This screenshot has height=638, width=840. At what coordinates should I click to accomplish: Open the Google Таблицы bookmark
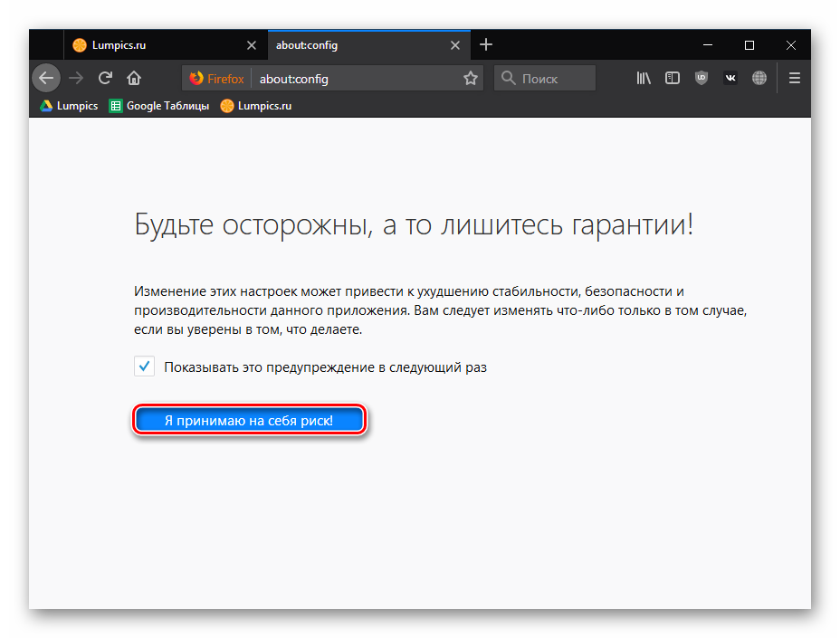(159, 106)
